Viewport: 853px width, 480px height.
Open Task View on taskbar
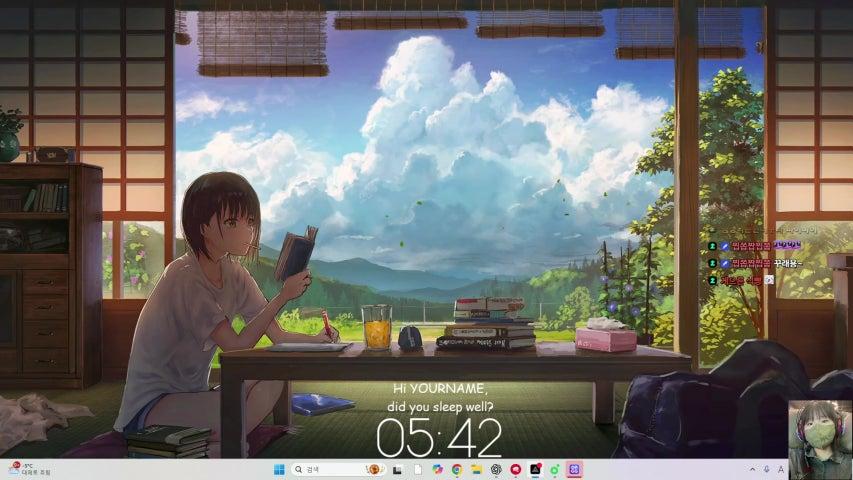click(x=398, y=470)
